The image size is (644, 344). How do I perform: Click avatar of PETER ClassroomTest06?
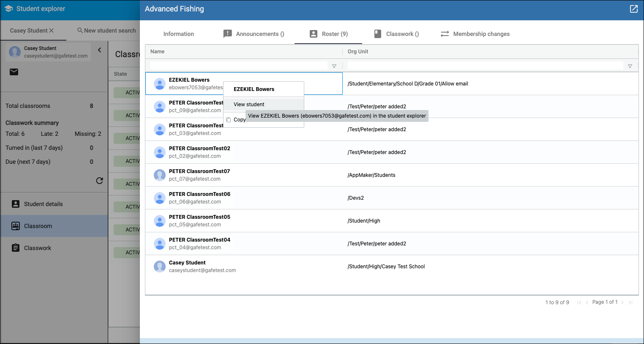coord(160,198)
